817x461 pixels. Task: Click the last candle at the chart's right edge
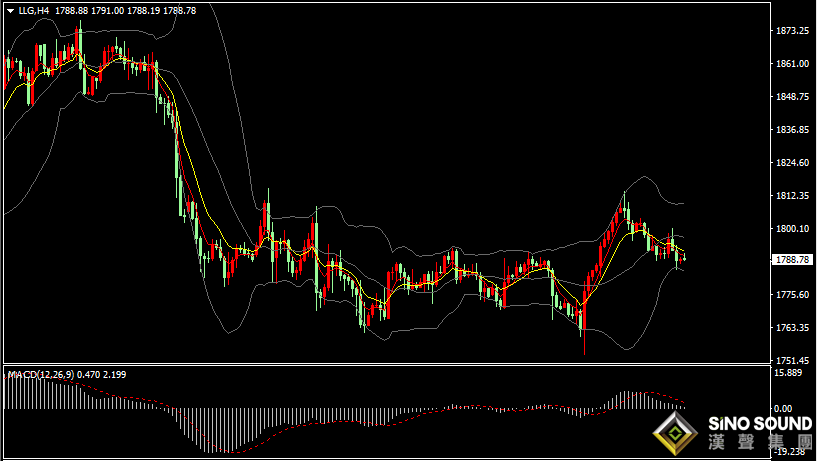pyautogui.click(x=684, y=259)
